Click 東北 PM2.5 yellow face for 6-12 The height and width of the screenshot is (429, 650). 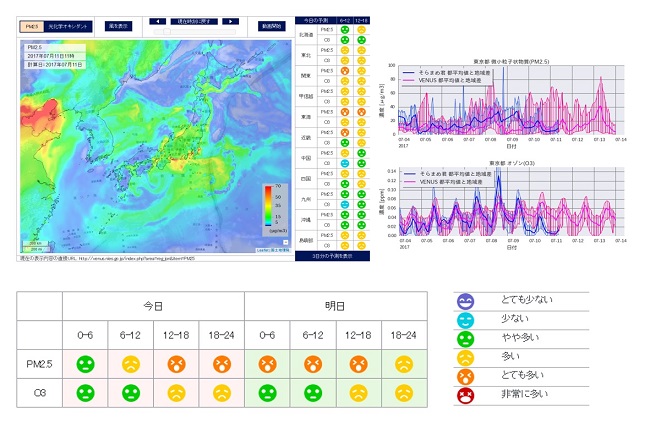344,50
